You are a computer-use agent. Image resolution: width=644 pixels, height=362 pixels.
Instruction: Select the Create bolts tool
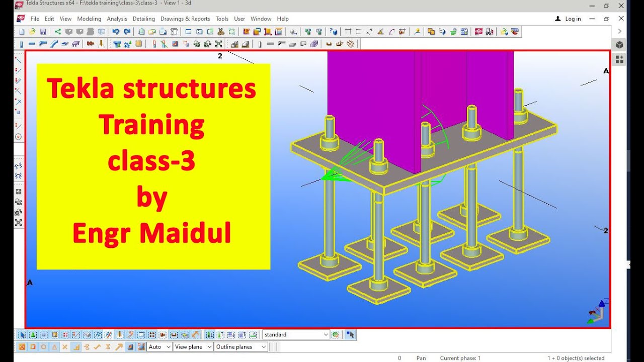click(x=90, y=44)
